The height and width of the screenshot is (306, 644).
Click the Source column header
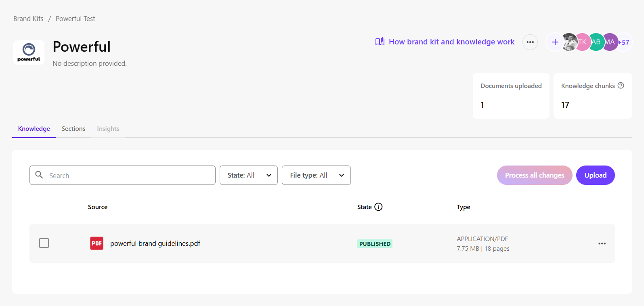98,207
